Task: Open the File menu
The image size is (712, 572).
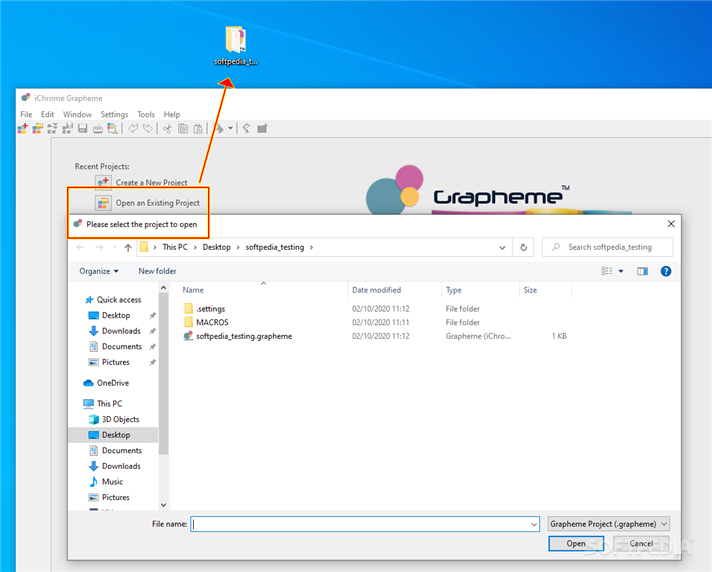Action: (26, 114)
